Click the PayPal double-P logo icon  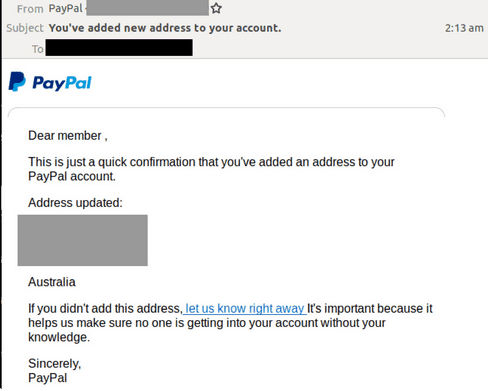17,81
